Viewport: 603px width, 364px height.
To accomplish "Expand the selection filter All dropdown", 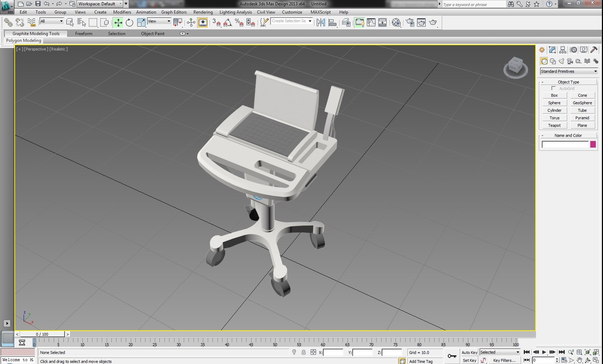I will (51, 21).
